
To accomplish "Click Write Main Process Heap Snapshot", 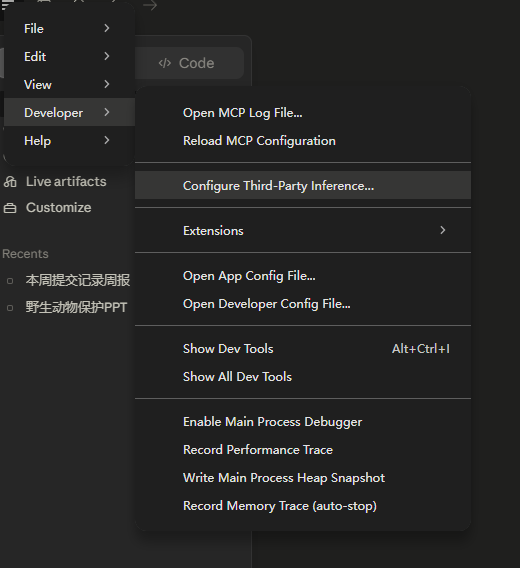I will [303, 478].
